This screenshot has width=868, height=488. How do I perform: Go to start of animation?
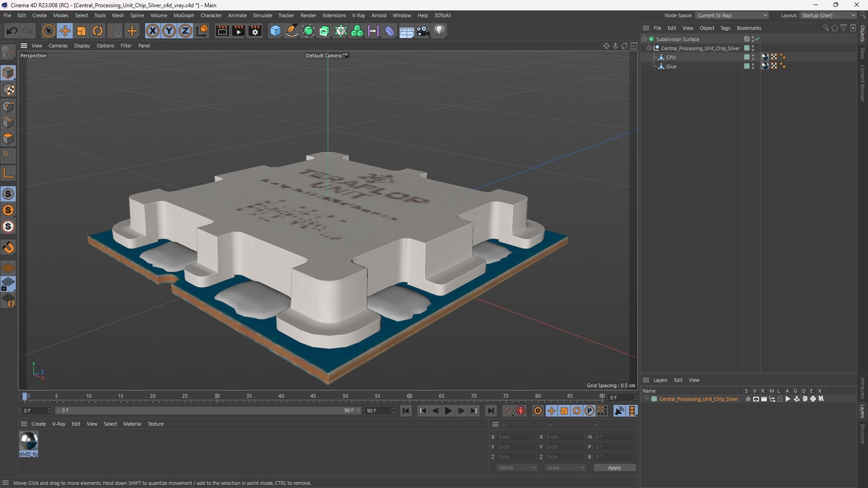pyautogui.click(x=406, y=411)
